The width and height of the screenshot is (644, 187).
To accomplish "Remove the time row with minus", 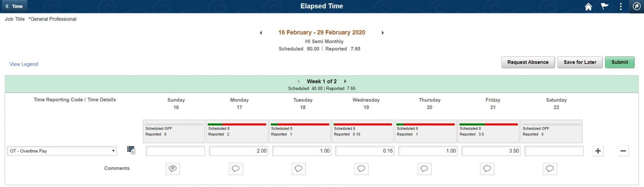I will click(623, 151).
